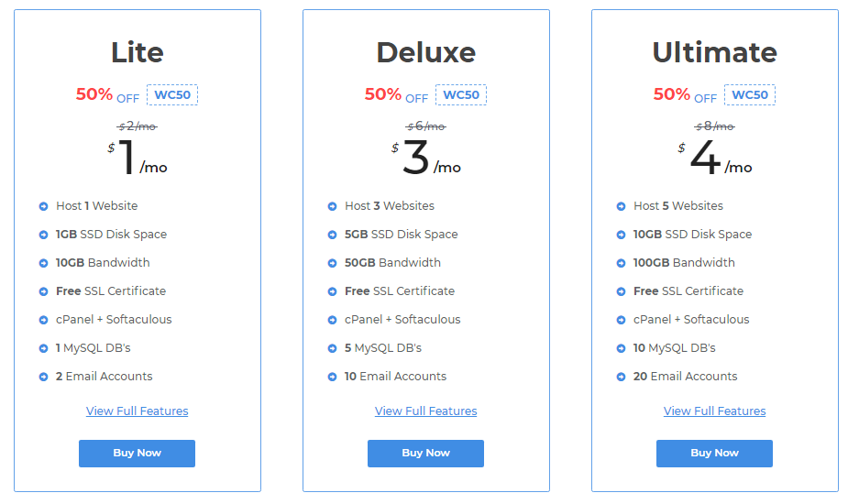Click the WC50 coupon code under Lite

(172, 94)
